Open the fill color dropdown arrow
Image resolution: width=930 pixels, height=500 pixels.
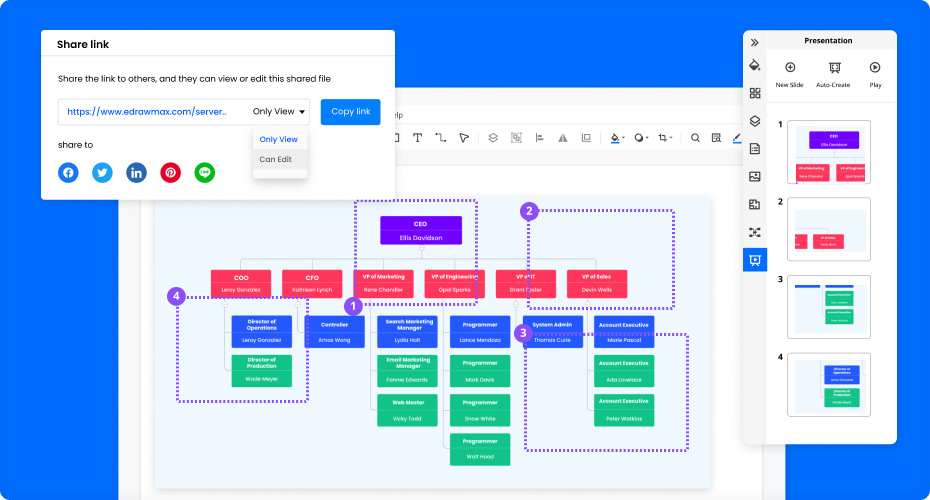[x=624, y=138]
